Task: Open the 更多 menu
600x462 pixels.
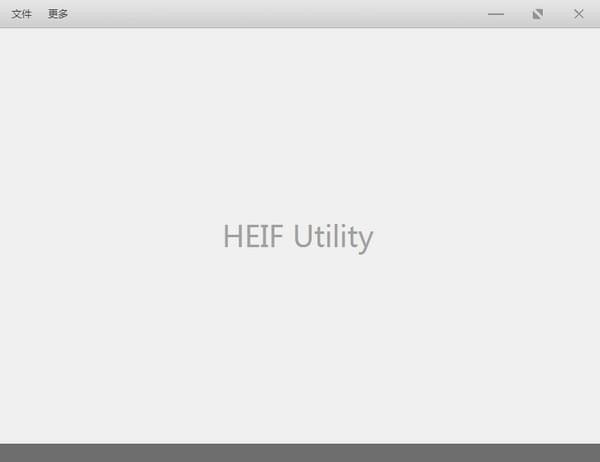Action: [x=58, y=14]
